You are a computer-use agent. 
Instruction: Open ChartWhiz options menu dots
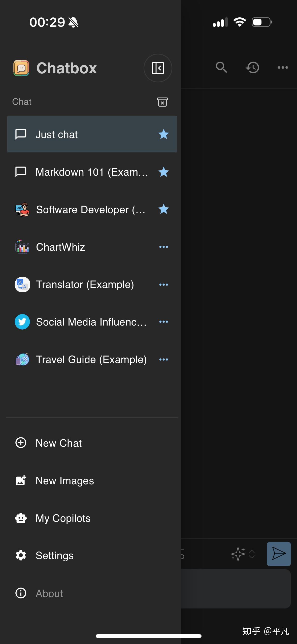coord(163,247)
